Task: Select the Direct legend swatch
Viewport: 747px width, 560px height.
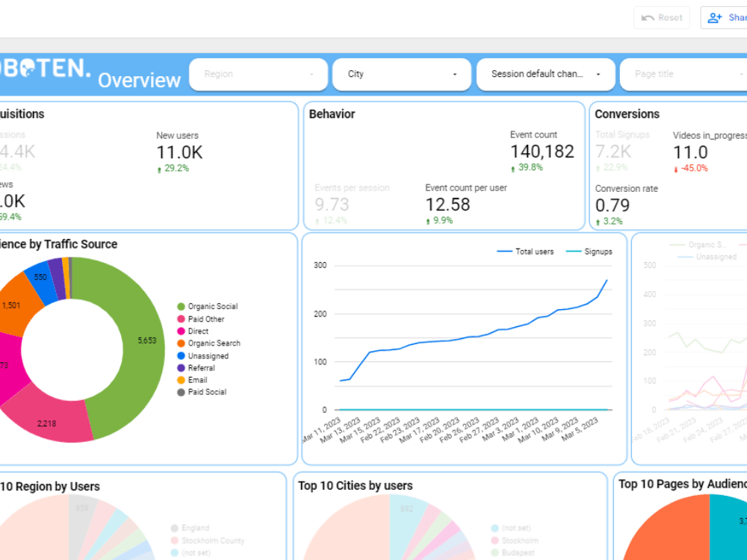Action: [181, 332]
